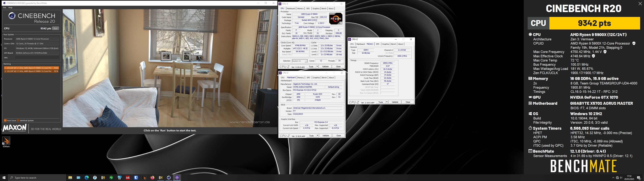
Task: Click Close button in CPU-Z Mainboard window
Action: tap(338, 136)
